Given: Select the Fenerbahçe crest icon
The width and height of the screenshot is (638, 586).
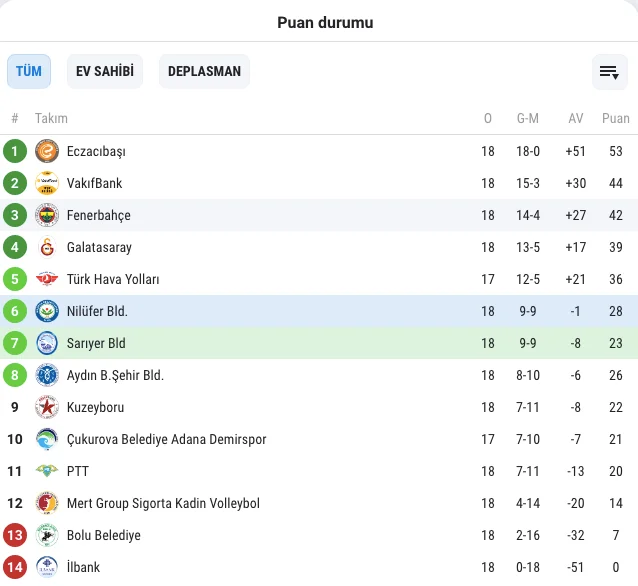Looking at the screenshot, I should pyautogui.click(x=47, y=215).
